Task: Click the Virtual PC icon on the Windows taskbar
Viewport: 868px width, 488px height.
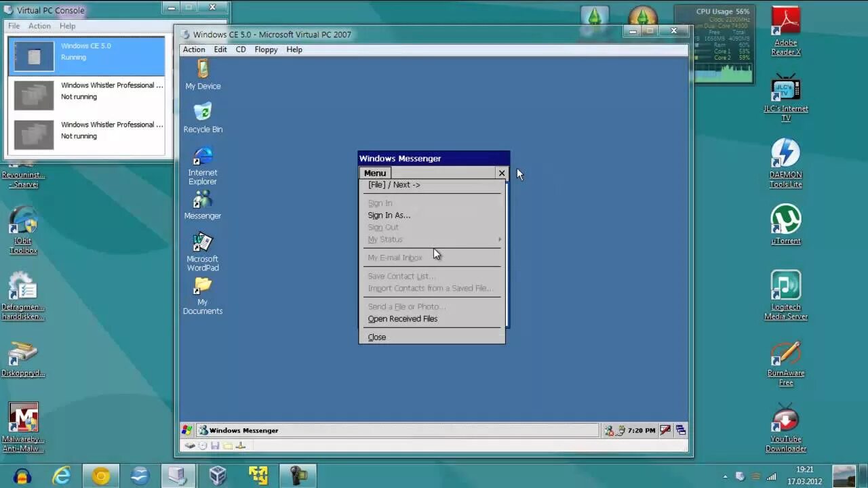Action: (x=178, y=476)
